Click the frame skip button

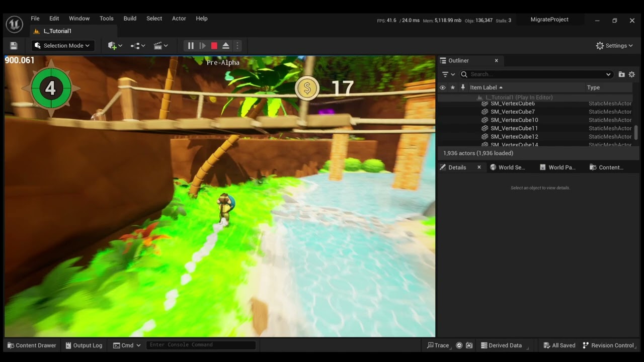pos(202,46)
